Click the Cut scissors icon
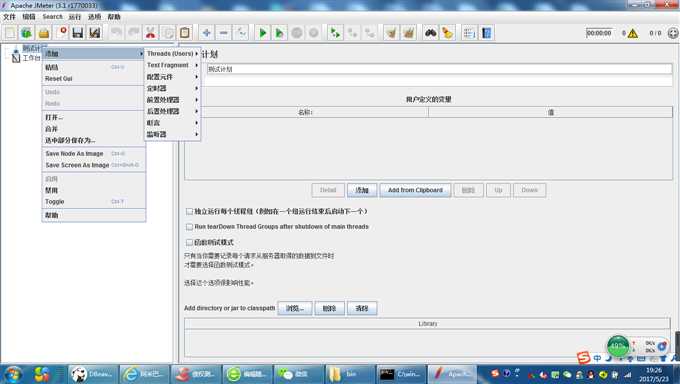680x384 pixels. (x=150, y=33)
